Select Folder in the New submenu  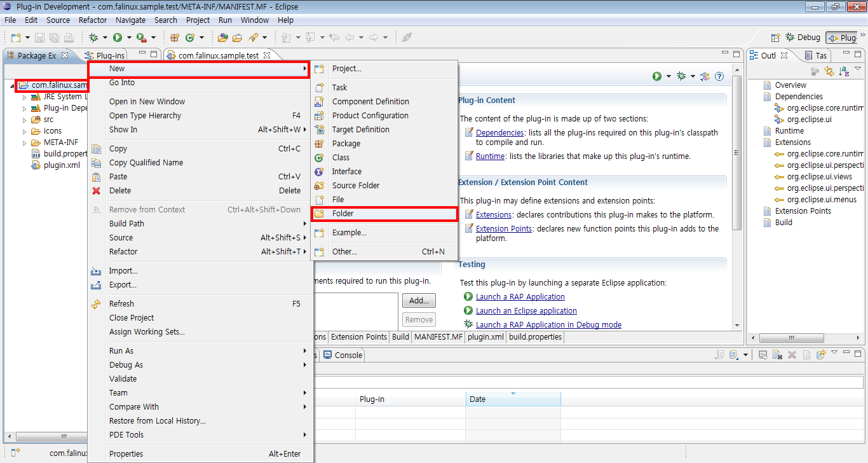tap(384, 214)
